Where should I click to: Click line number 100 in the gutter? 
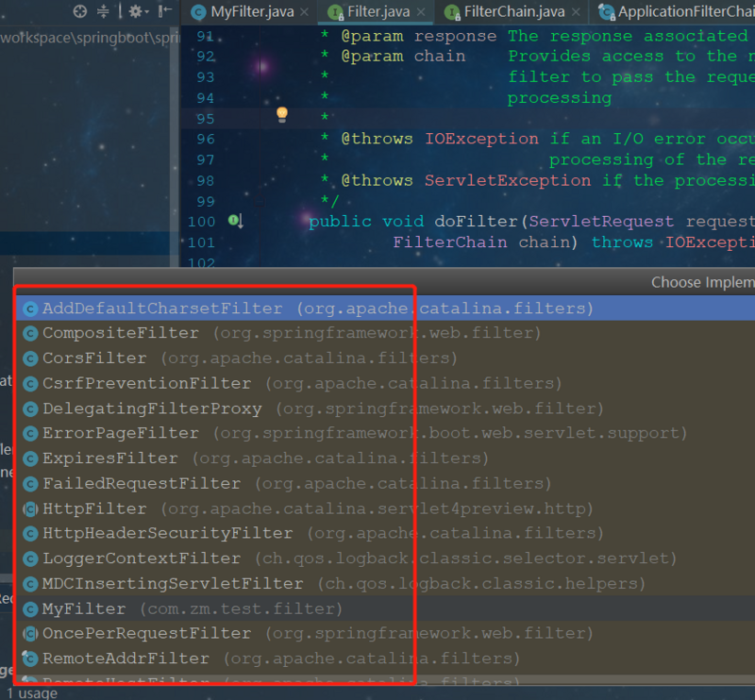[x=201, y=222]
